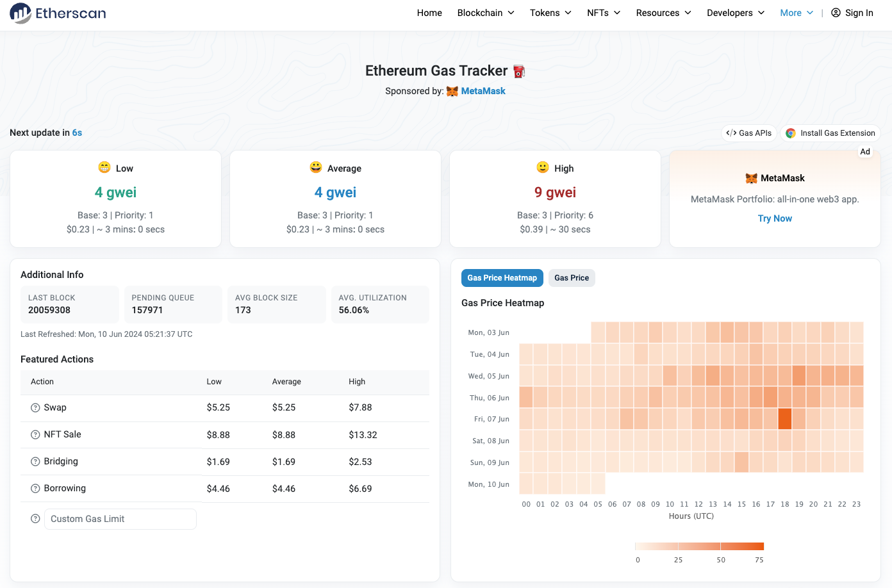Viewport: 892px width, 588px height.
Task: Click the help icon next to NFT Sale
Action: (x=35, y=435)
